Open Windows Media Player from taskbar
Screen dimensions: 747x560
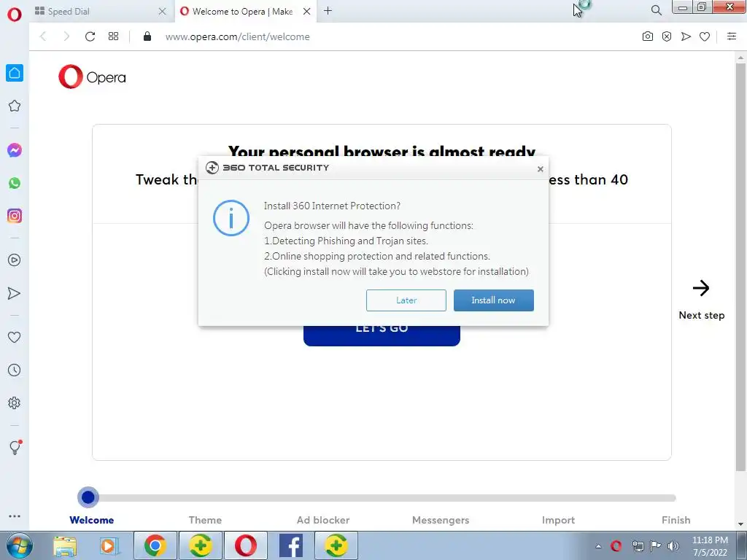coord(109,546)
